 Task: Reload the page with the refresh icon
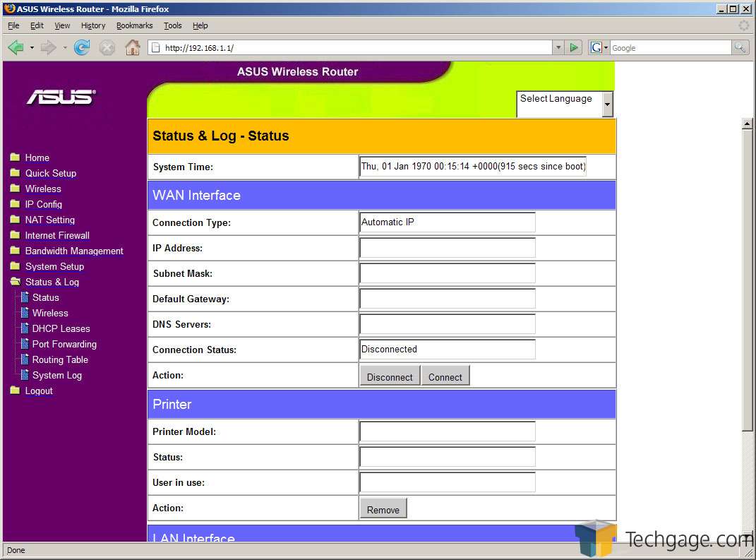82,47
